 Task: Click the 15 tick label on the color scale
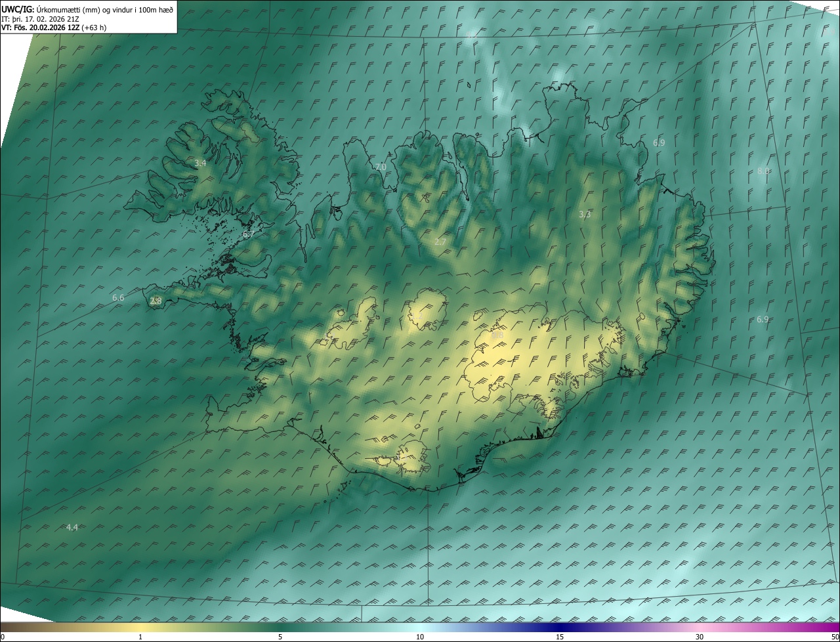point(560,637)
